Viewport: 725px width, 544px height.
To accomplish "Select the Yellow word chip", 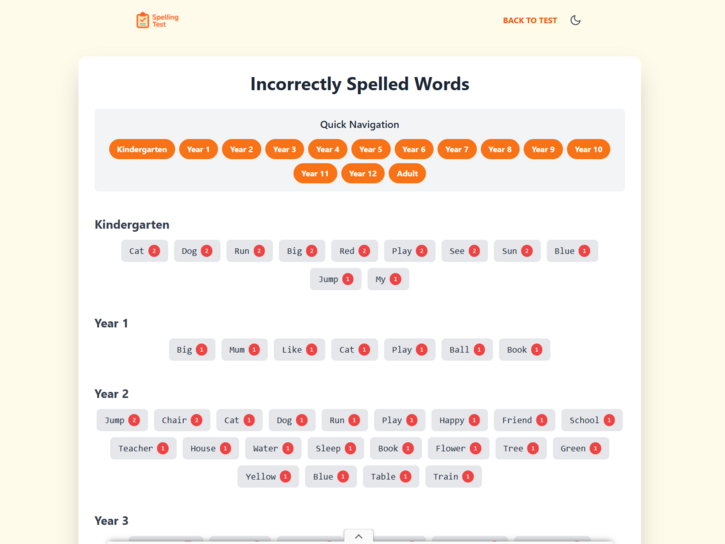I will pos(267,476).
